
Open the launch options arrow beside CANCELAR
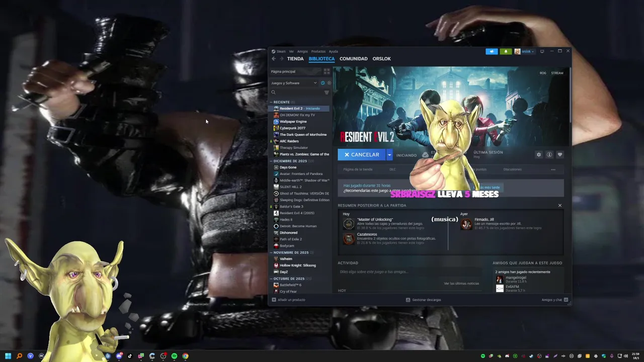tap(389, 155)
